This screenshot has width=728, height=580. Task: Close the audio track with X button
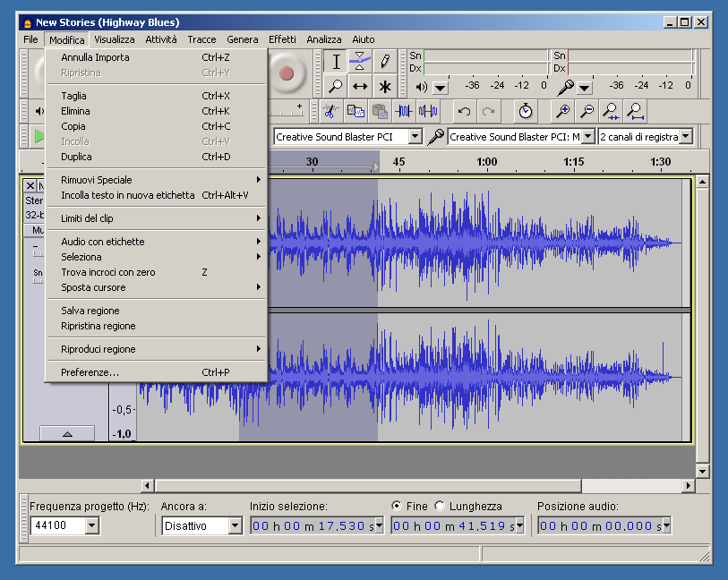(x=30, y=185)
